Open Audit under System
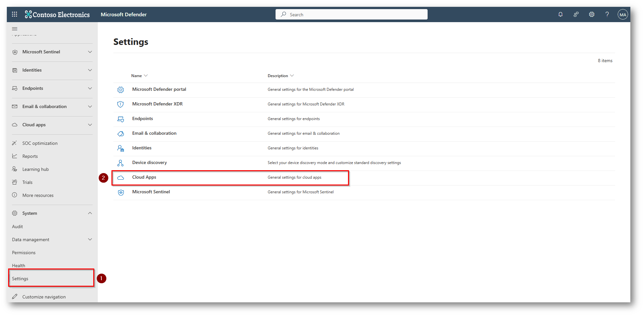 [x=17, y=227]
